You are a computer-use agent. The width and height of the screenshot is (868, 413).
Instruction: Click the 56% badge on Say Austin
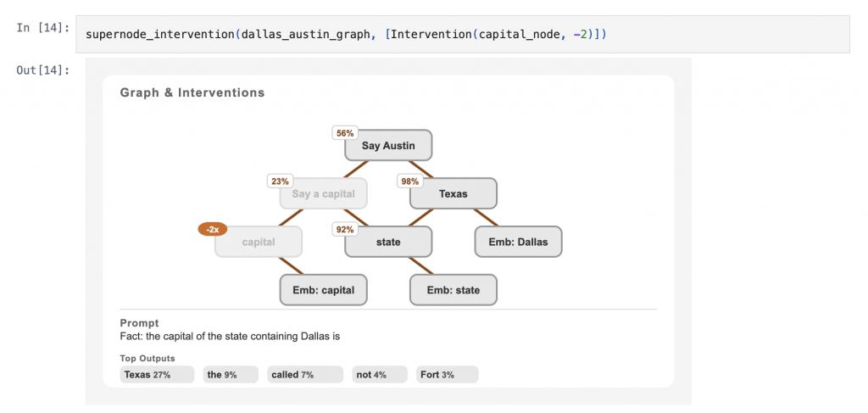tap(345, 133)
